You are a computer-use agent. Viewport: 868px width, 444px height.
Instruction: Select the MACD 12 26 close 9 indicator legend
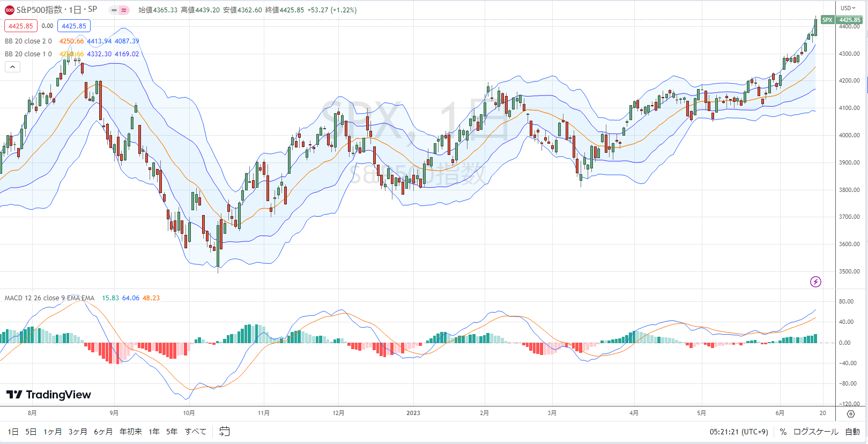49,298
